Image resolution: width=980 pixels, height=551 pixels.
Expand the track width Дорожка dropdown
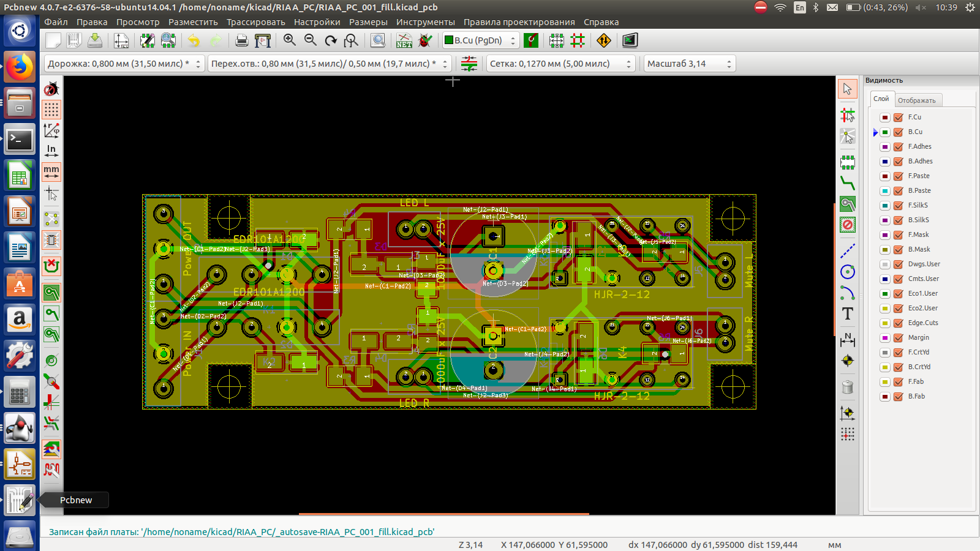point(124,64)
